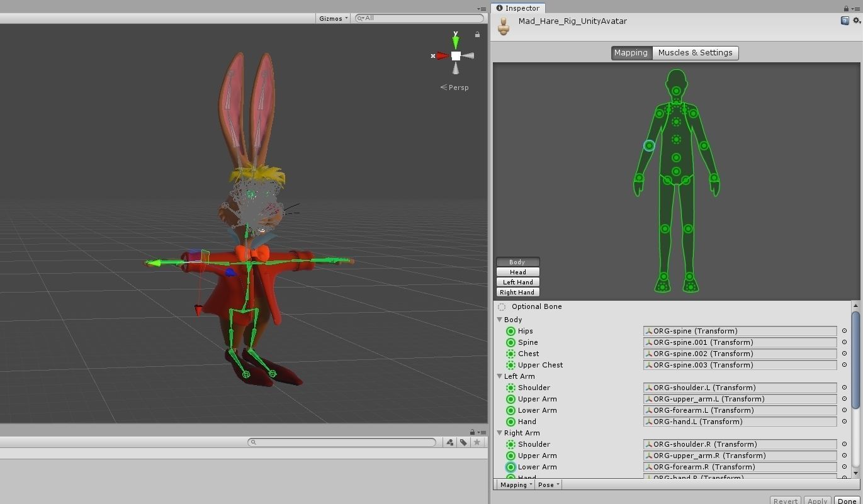Open object picker for the Hips field

pos(844,331)
